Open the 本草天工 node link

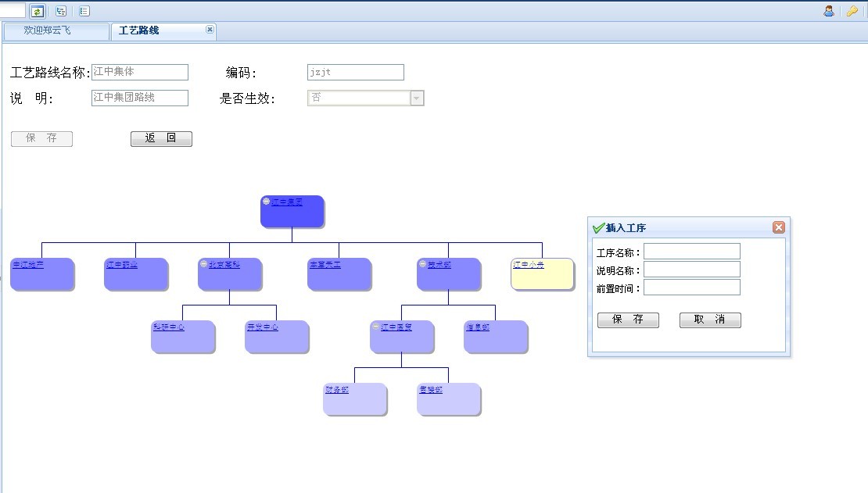325,265
